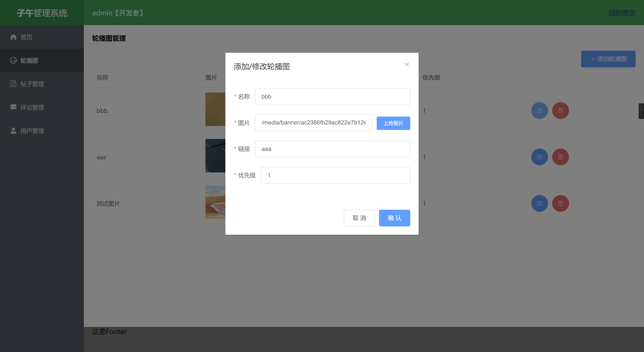The image size is (644, 352).
Task: Click the 名称 input field containing bbb
Action: 332,97
